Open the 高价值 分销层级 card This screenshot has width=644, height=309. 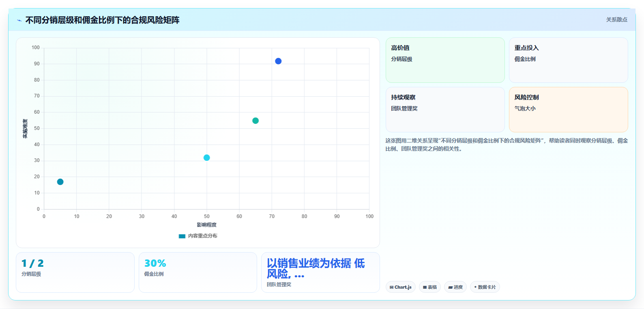[x=445, y=60]
